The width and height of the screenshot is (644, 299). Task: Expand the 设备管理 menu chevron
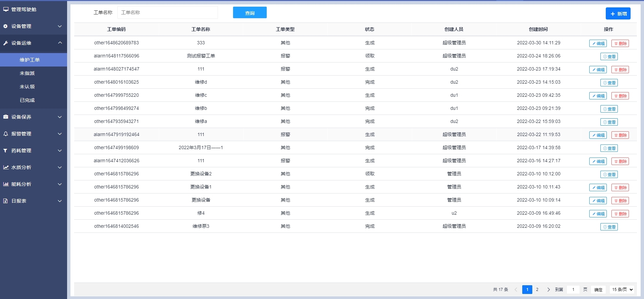coord(60,26)
